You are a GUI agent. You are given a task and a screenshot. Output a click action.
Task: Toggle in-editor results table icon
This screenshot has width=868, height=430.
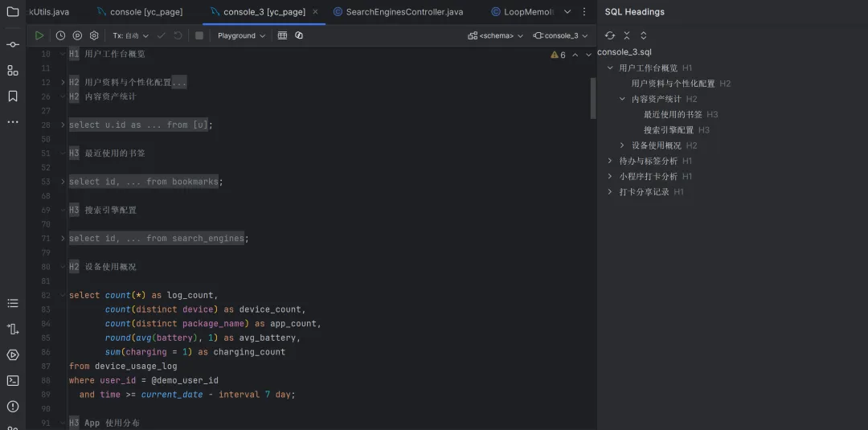tap(282, 35)
